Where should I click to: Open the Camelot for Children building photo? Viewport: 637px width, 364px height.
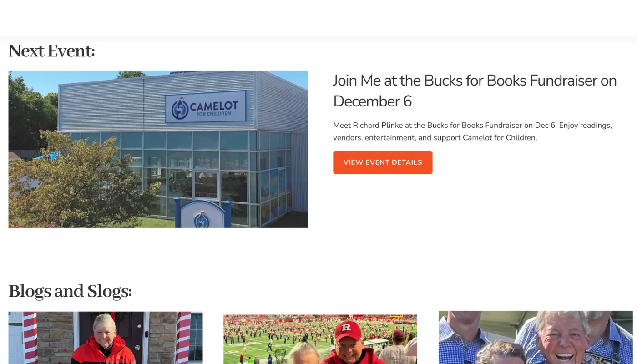click(158, 149)
